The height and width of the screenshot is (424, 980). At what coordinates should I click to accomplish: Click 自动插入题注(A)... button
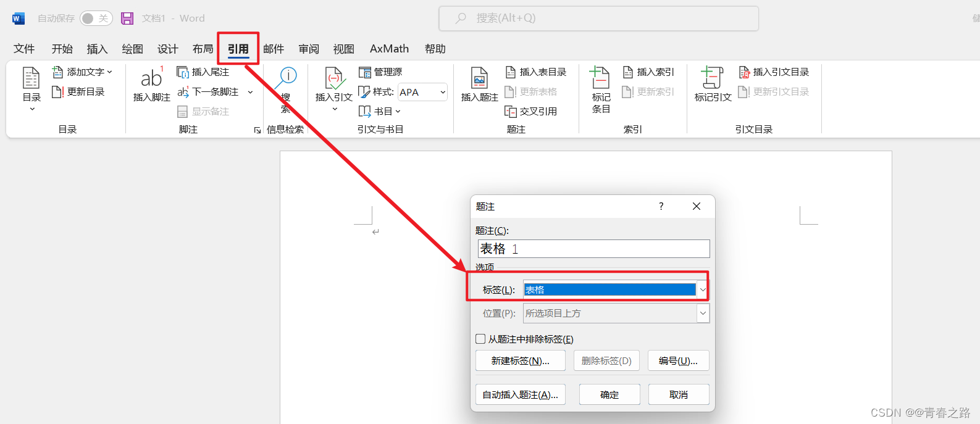pyautogui.click(x=521, y=395)
